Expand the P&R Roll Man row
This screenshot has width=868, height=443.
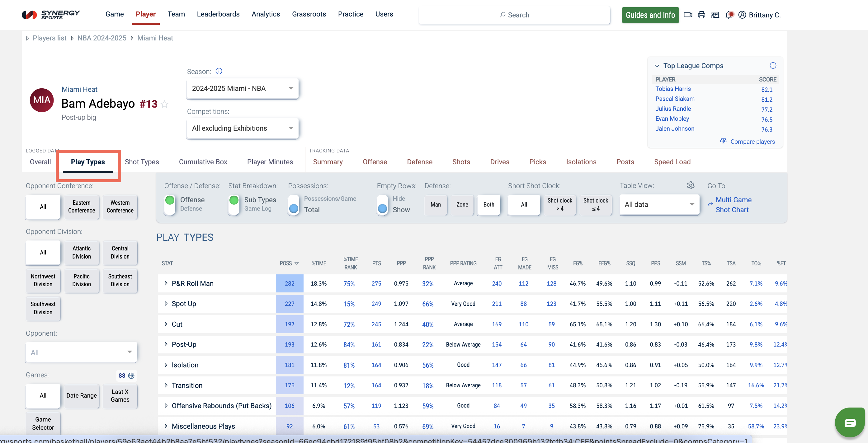(x=166, y=283)
